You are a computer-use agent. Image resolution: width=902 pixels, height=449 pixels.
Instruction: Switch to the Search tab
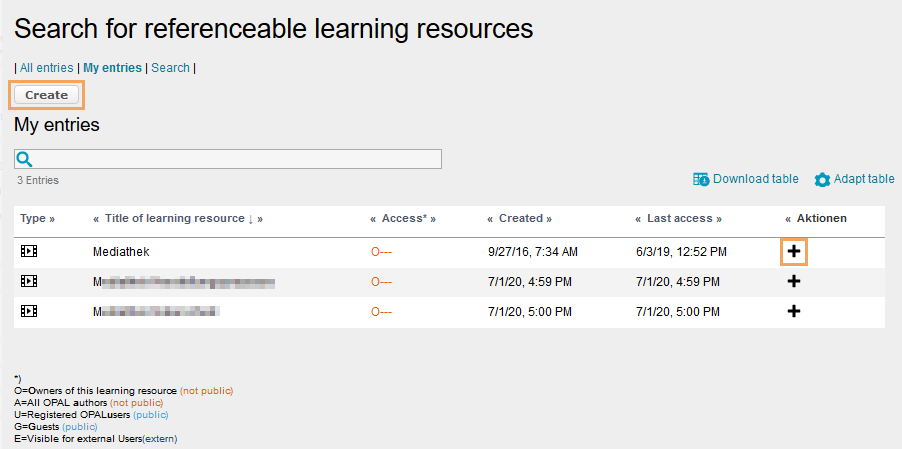(x=170, y=68)
